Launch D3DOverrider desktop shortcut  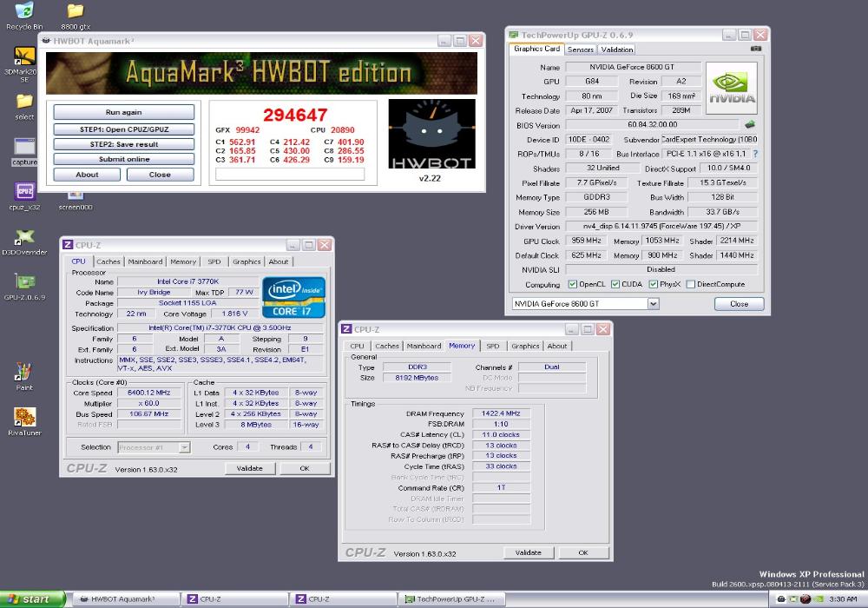[x=23, y=242]
